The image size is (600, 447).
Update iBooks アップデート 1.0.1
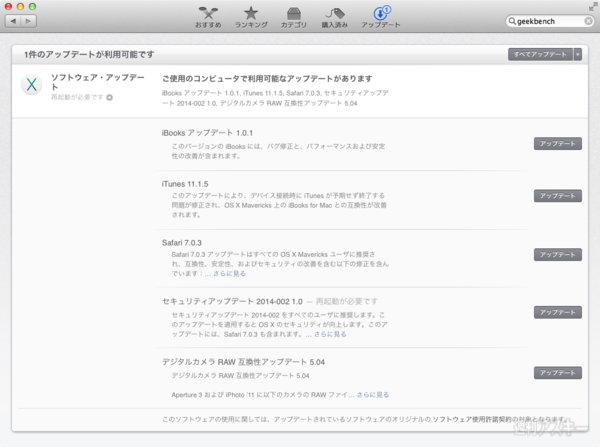pyautogui.click(x=558, y=144)
